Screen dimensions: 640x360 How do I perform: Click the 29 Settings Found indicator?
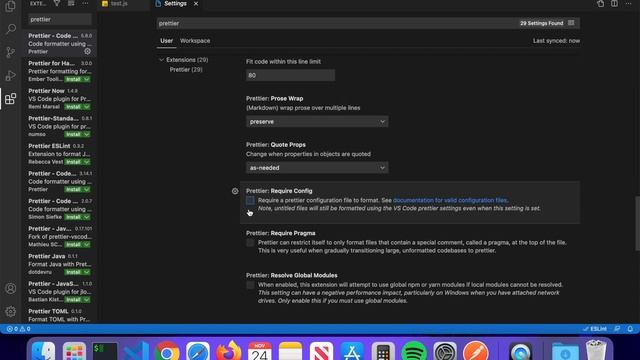pyautogui.click(x=542, y=23)
